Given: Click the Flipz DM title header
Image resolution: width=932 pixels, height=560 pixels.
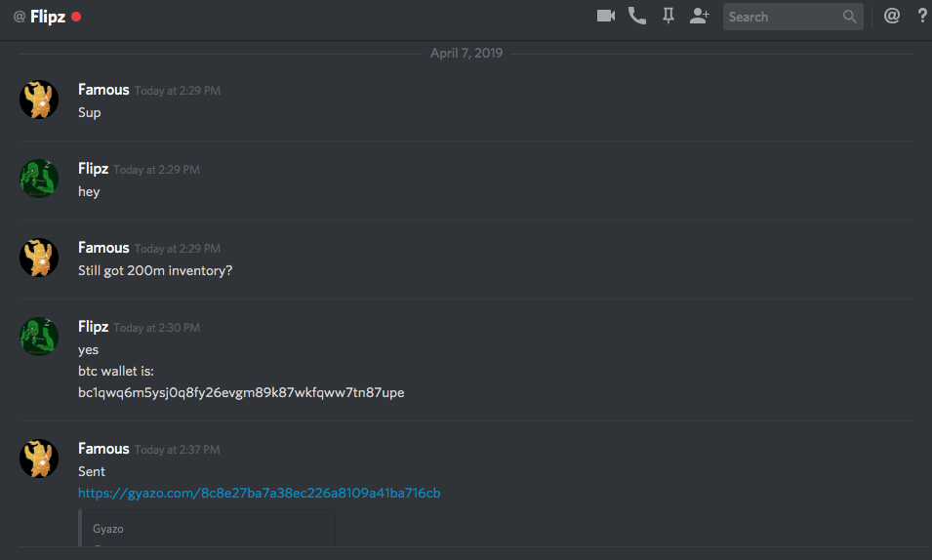Looking at the screenshot, I should pyautogui.click(x=48, y=17).
